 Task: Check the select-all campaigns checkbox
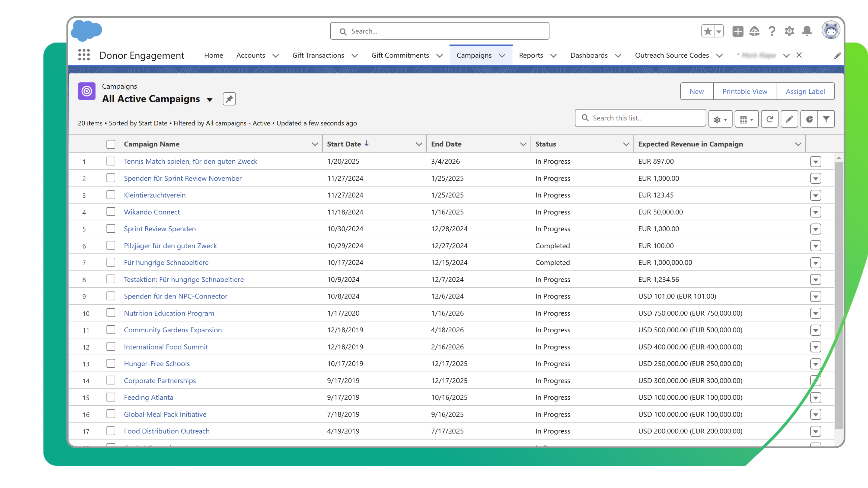pos(111,144)
